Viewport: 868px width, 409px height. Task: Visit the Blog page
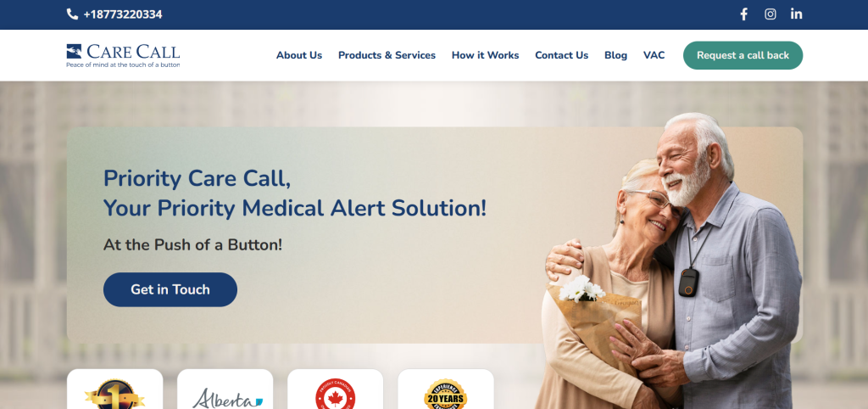pos(615,55)
